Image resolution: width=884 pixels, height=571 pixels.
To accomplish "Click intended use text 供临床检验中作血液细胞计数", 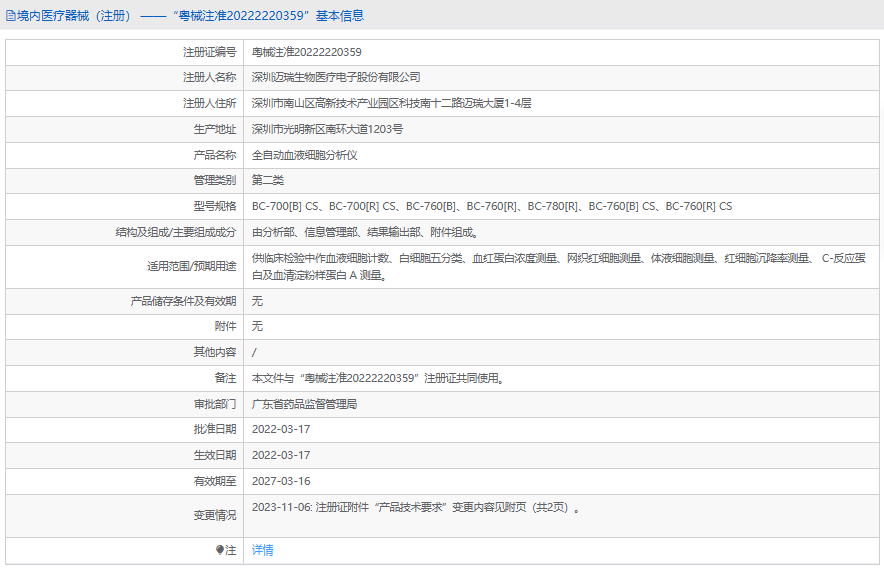I will tap(321, 258).
